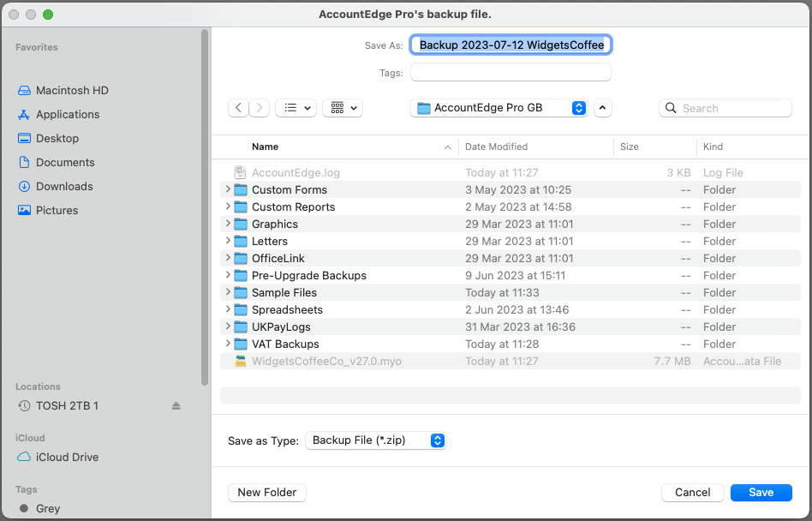Viewport: 812px width, 521px height.
Task: Click the New Folder button
Action: point(267,493)
